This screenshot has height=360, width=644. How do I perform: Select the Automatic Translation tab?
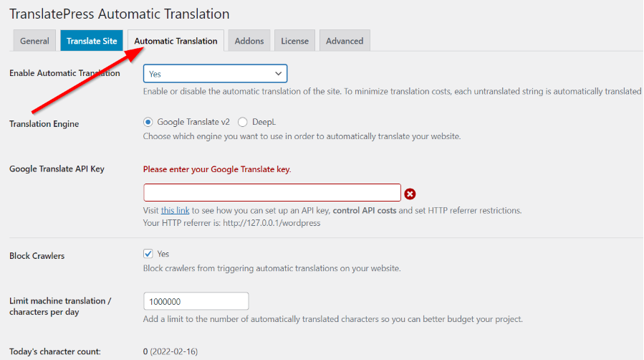coord(176,41)
